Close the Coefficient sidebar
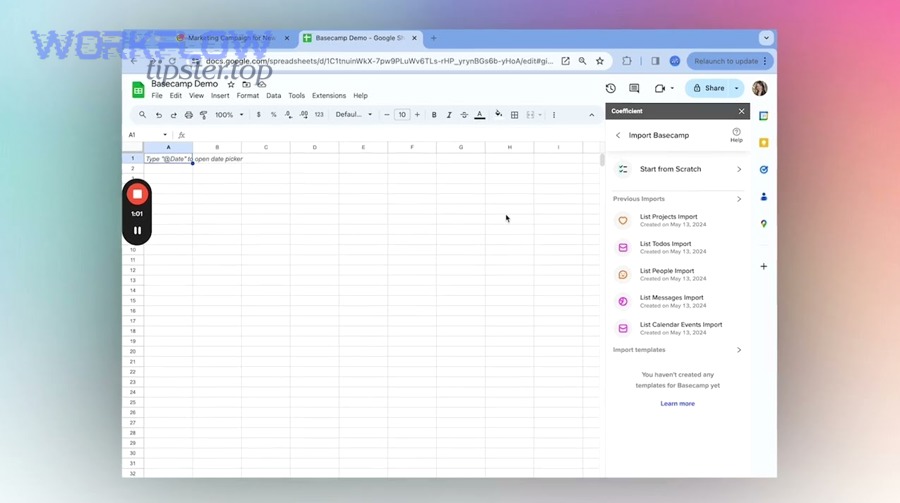Viewport: 900px width, 503px height. click(742, 111)
